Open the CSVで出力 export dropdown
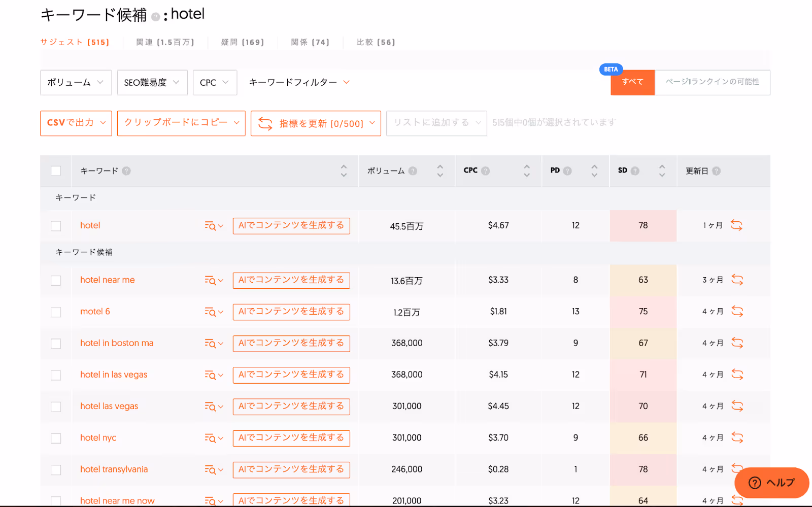This screenshot has width=812, height=507. pos(76,123)
